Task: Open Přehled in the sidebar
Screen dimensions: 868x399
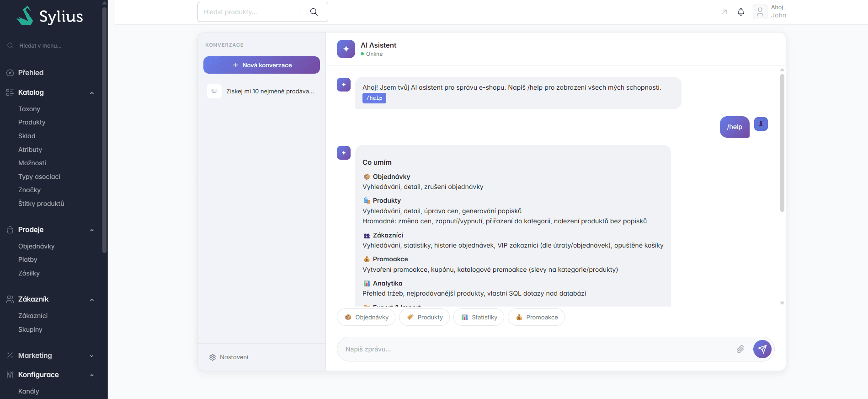Action: click(x=31, y=73)
